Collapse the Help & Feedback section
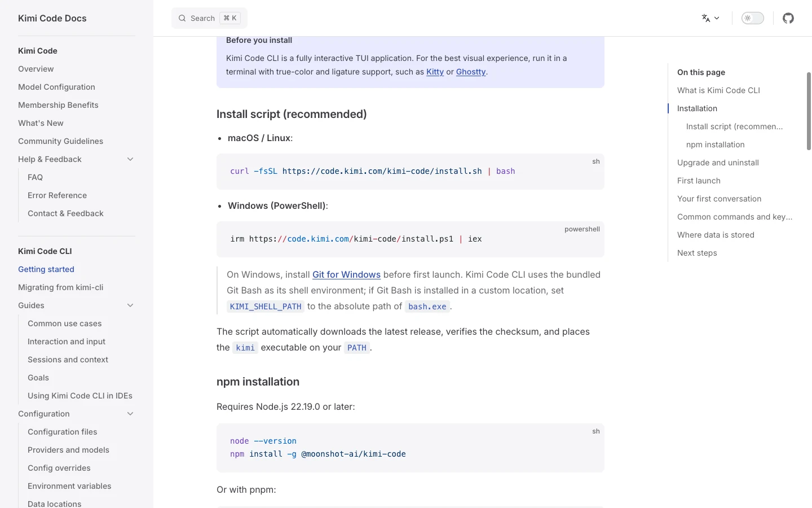The width and height of the screenshot is (812, 508). click(130, 159)
